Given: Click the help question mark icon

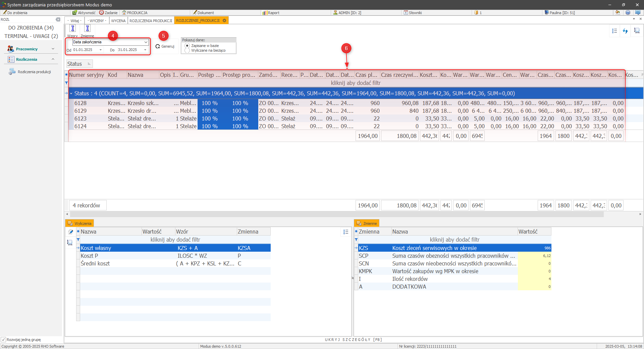Looking at the screenshot, I should click(x=628, y=13).
